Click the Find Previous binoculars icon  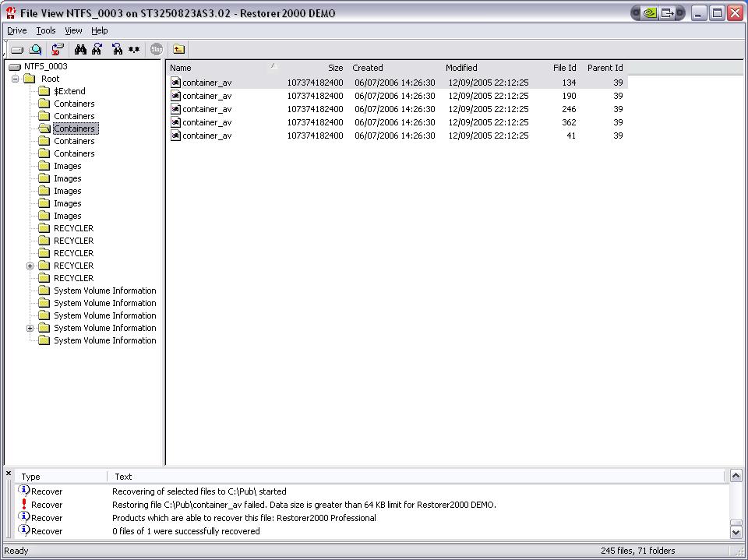point(117,49)
